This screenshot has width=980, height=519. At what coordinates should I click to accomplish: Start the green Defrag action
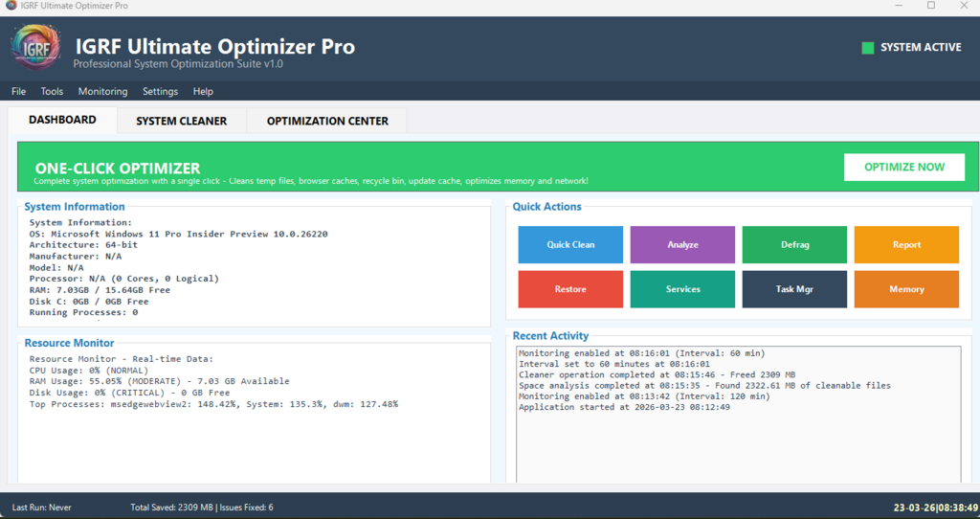click(794, 244)
